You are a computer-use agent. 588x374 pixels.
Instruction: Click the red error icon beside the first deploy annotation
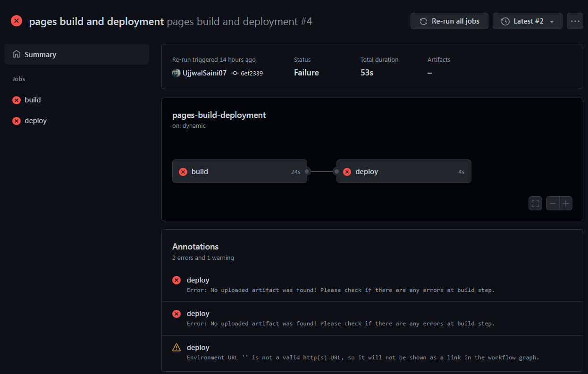pos(176,280)
